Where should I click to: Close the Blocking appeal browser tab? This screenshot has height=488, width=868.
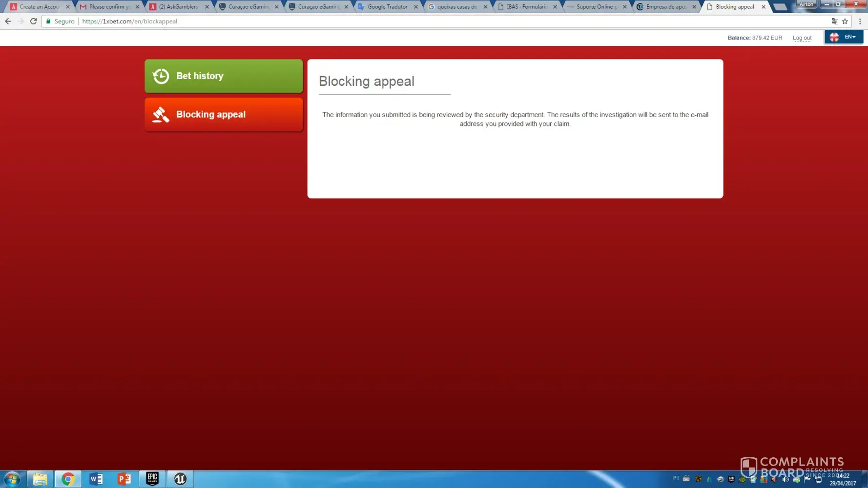click(x=764, y=7)
